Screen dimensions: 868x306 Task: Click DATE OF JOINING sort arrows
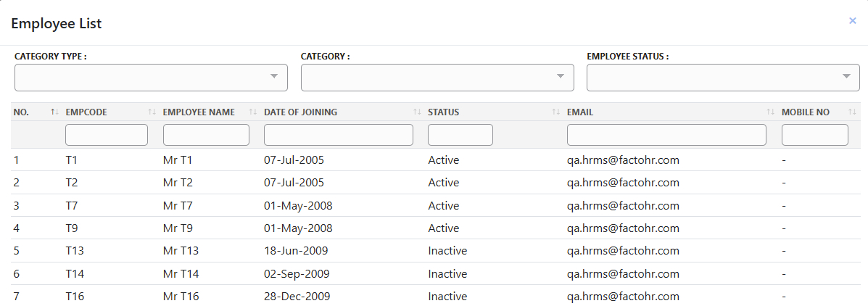click(417, 112)
